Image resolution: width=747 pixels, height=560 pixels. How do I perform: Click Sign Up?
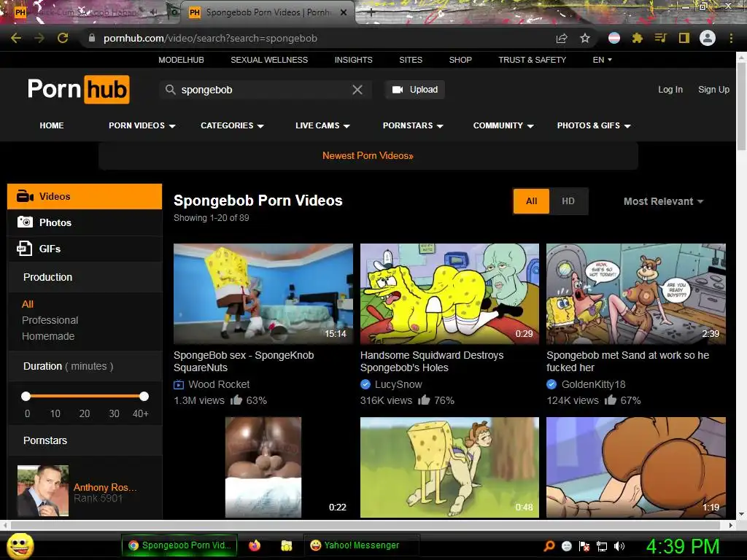[713, 90]
